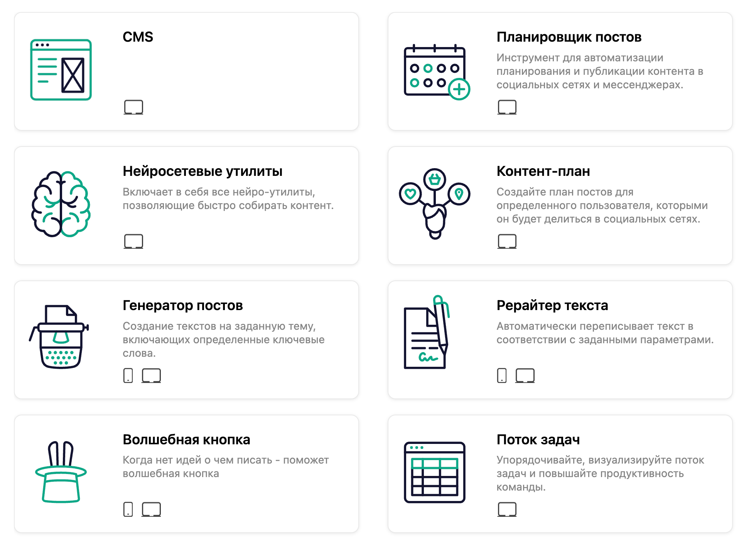
Task: Click the mobile icon in Волшебная кнопка card
Action: [x=128, y=509]
